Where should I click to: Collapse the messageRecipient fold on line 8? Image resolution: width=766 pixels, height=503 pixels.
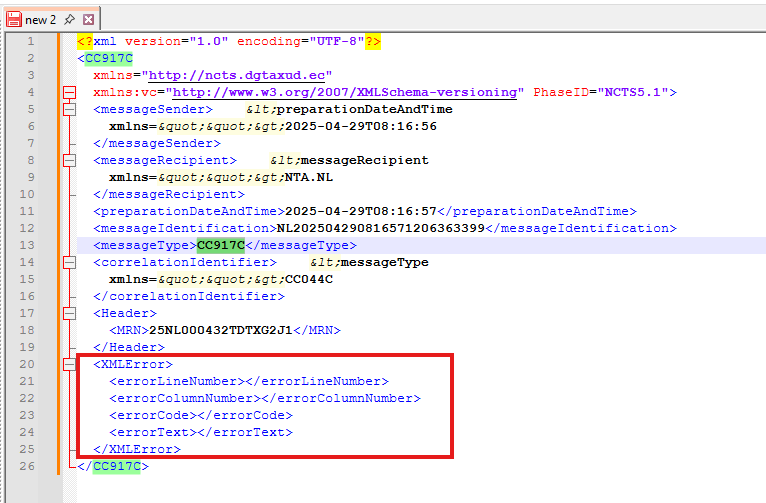point(69,160)
